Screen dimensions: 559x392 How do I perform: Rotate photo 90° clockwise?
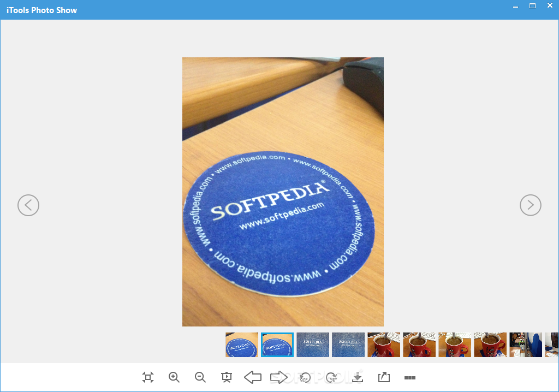pos(331,377)
